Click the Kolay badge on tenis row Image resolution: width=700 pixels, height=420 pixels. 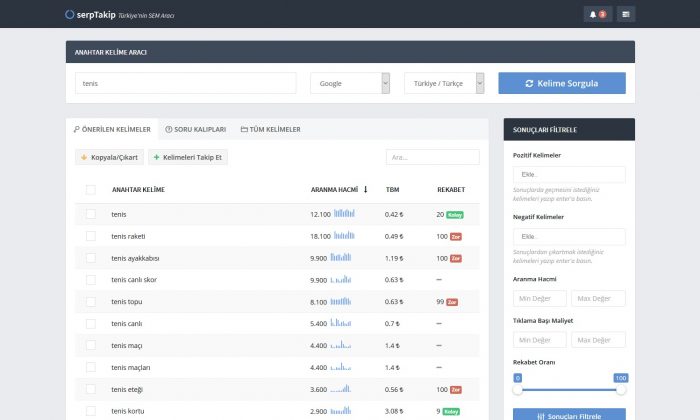tap(455, 215)
